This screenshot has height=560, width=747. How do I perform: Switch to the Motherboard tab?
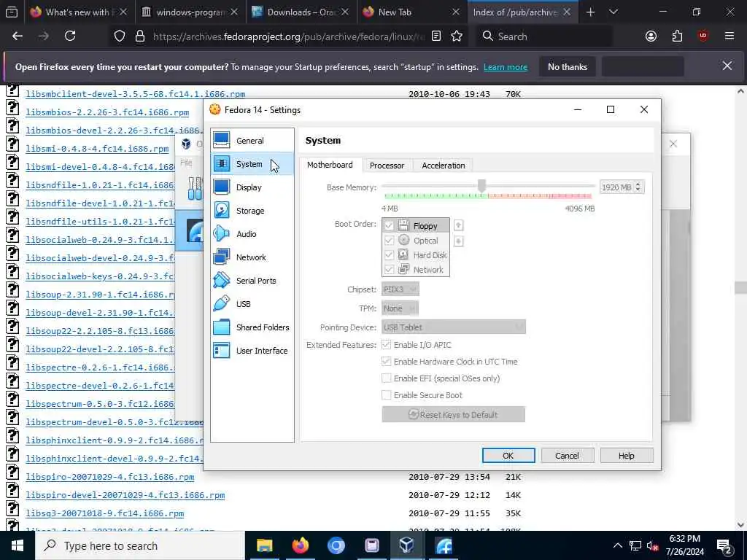coord(330,165)
